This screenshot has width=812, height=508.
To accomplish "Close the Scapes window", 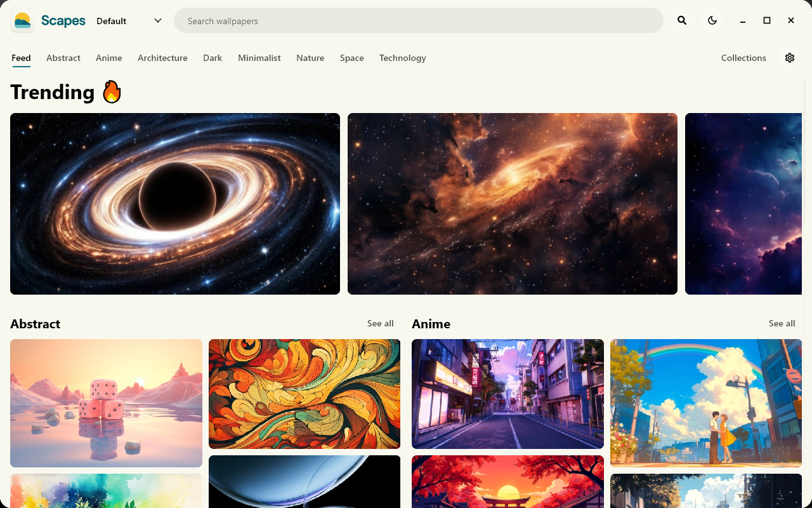I will [x=791, y=21].
